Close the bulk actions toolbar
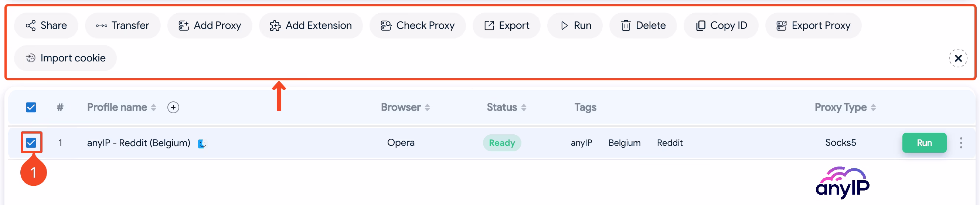Screen dimensions: 980x205 coord(957,58)
